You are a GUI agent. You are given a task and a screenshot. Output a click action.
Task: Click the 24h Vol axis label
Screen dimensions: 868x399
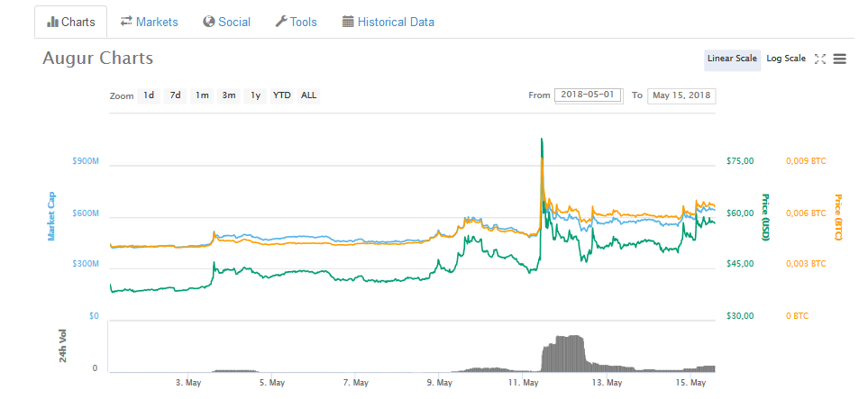pos(63,346)
